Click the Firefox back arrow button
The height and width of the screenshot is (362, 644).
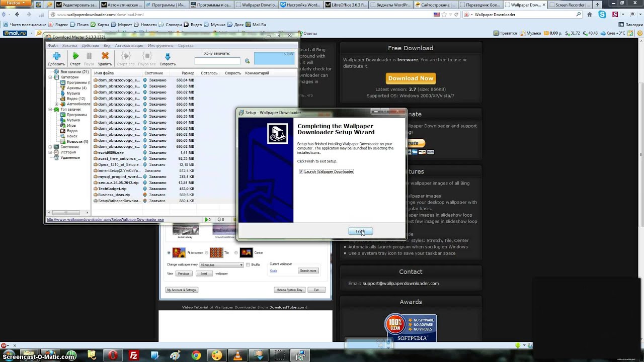pos(17,15)
